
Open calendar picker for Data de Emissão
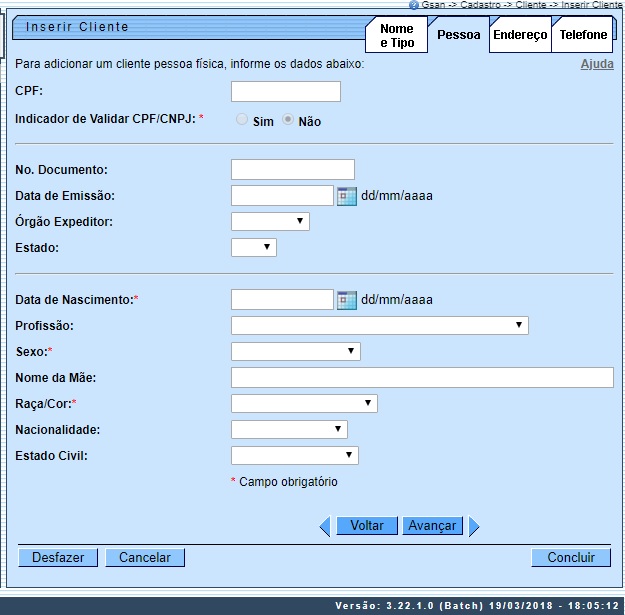click(x=347, y=196)
